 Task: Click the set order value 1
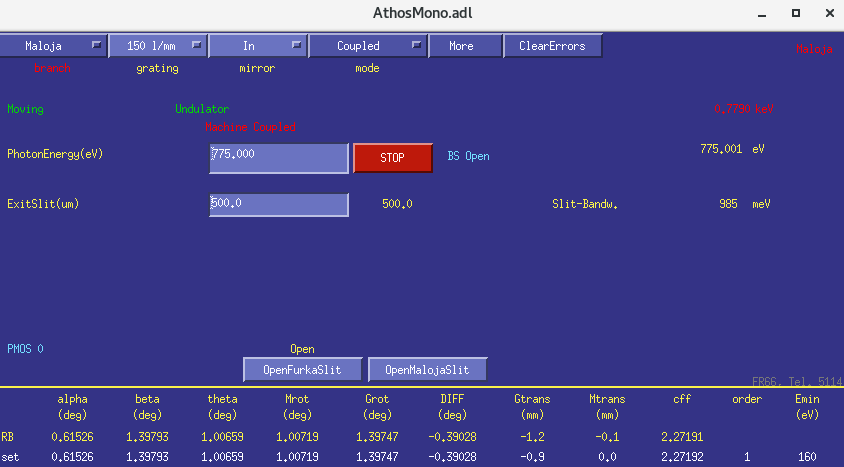tap(747, 457)
